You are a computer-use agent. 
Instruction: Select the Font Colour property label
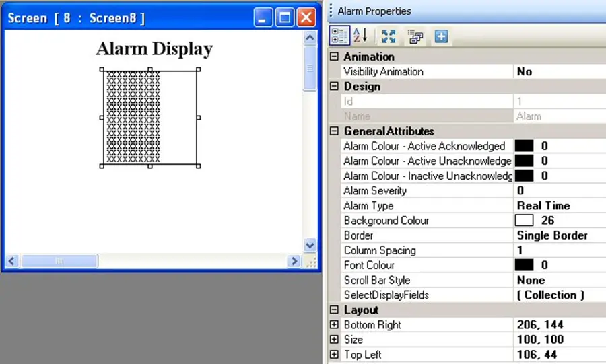coord(369,265)
